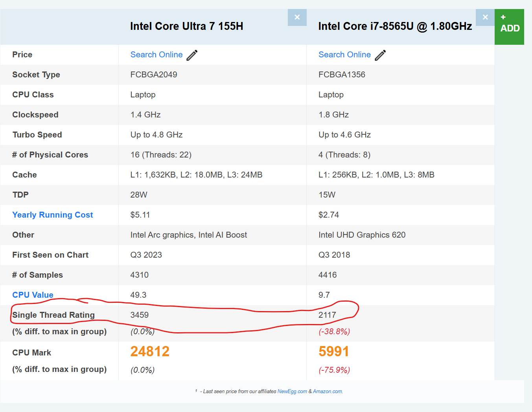Click Intel Arc graphics, Intel AI Boost text
Viewport: 532px width, 412px height.
pyautogui.click(x=189, y=235)
